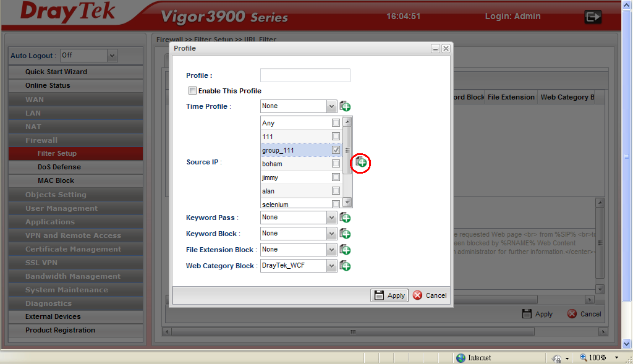Open Online Status menu
The height and width of the screenshot is (364, 633).
[75, 85]
